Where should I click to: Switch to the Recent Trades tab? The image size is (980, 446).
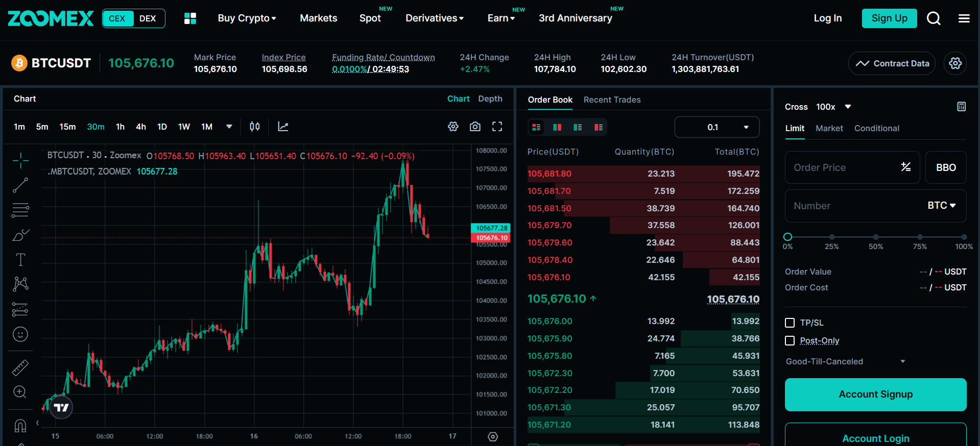pyautogui.click(x=612, y=100)
